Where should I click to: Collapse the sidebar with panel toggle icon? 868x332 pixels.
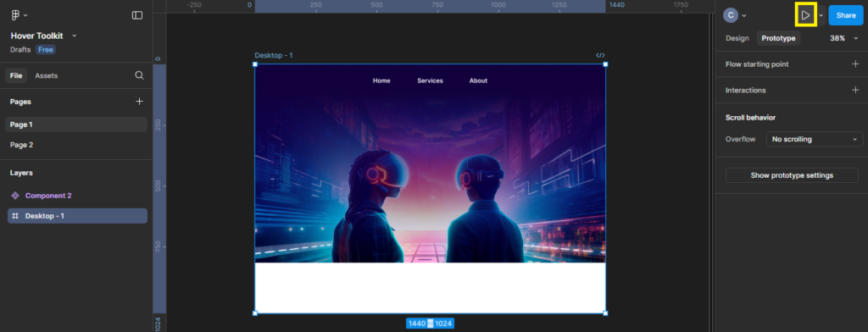tap(137, 15)
